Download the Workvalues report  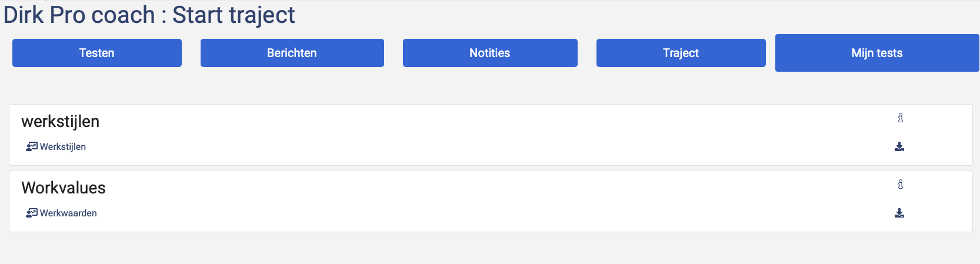click(x=899, y=213)
